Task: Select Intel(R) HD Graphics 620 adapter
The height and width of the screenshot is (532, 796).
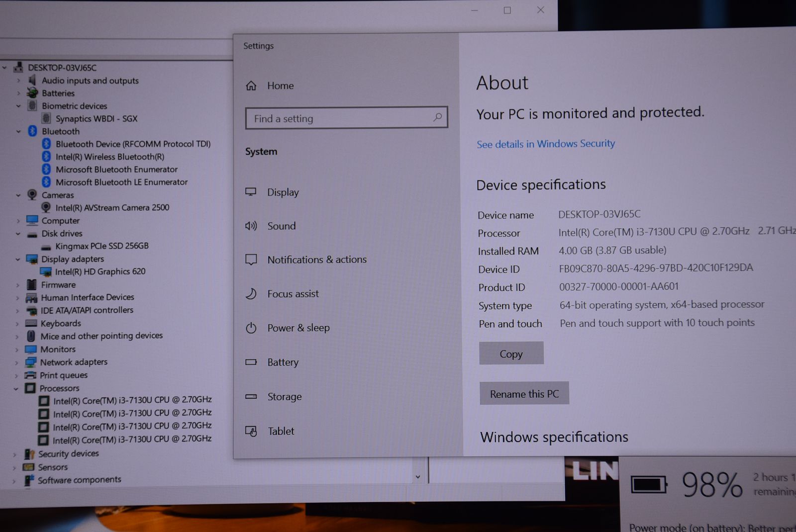Action: coord(100,271)
